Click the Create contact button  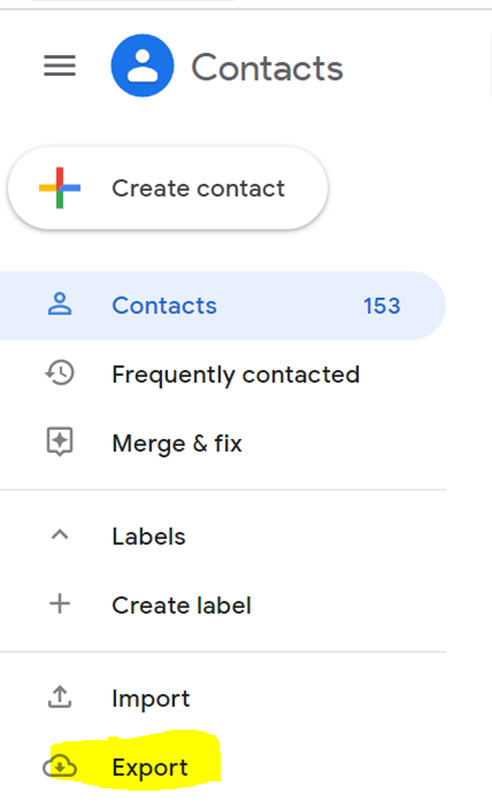click(168, 188)
